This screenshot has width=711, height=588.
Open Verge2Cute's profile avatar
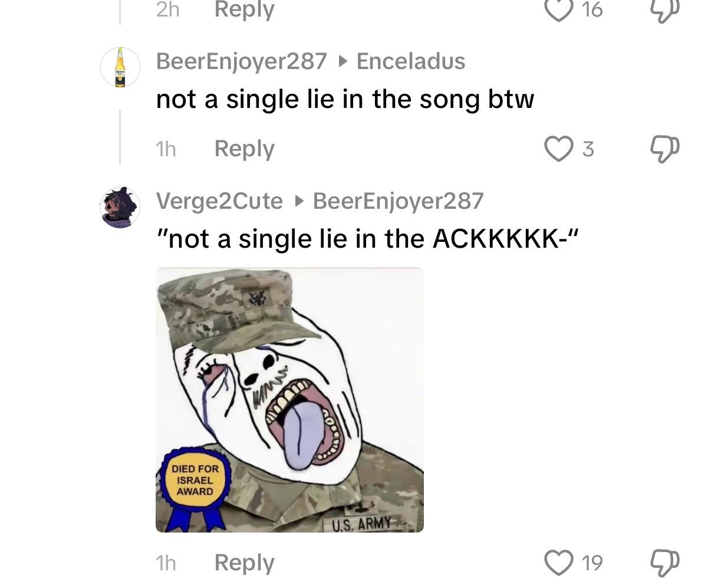click(120, 207)
